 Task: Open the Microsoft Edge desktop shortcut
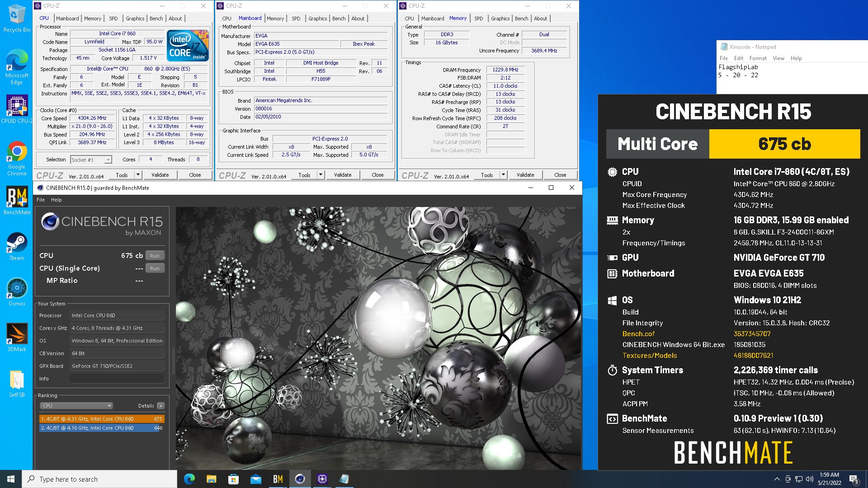[17, 66]
